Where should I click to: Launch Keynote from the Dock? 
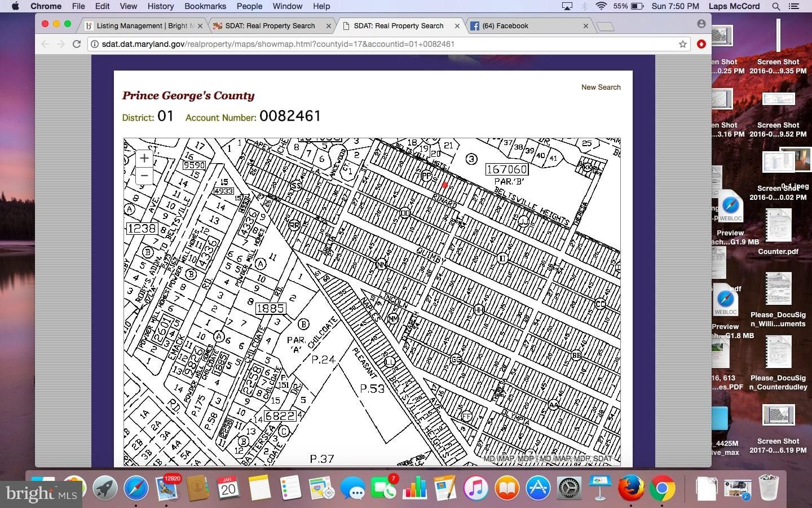tap(600, 488)
